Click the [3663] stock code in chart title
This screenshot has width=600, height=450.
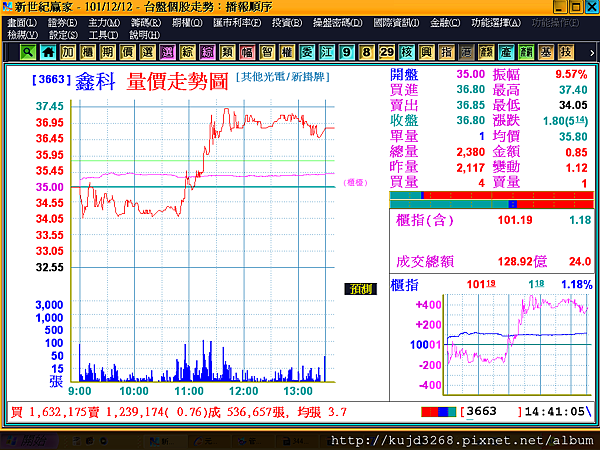pyautogui.click(x=52, y=80)
